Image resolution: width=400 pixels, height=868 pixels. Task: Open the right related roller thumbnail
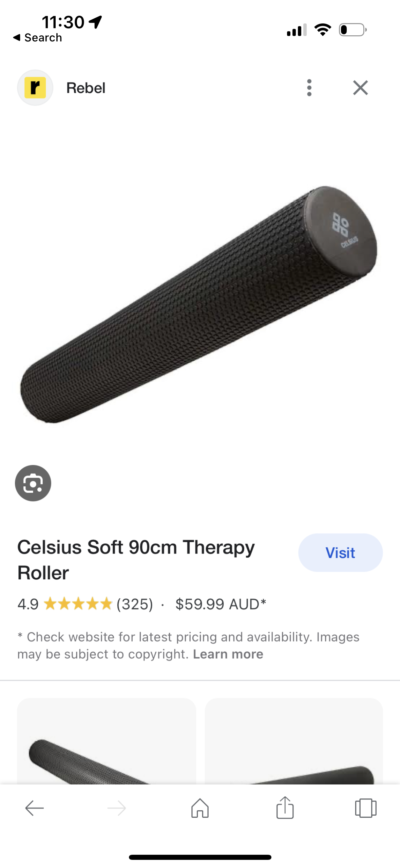[x=294, y=741]
